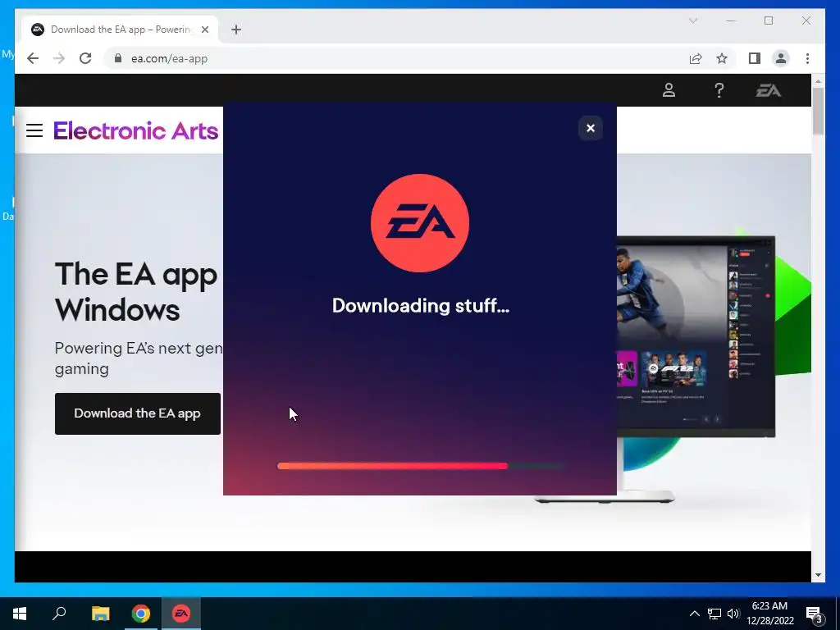Open the help question mark icon

[719, 90]
